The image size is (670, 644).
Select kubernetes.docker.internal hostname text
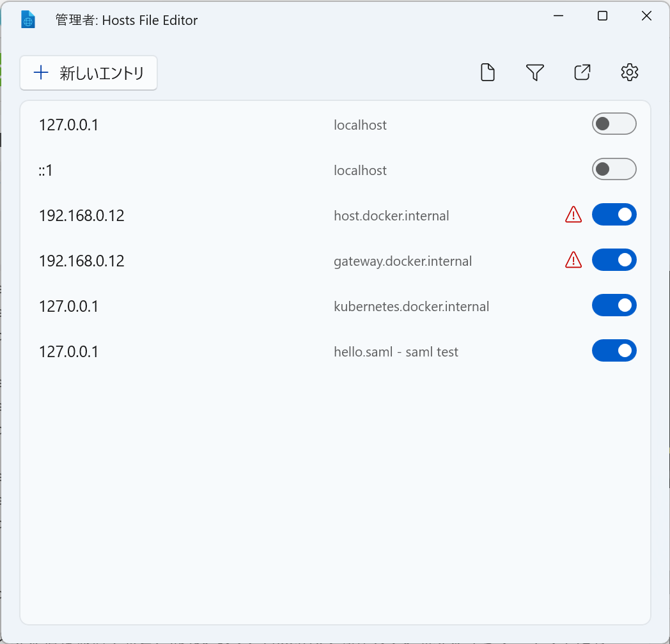point(411,306)
